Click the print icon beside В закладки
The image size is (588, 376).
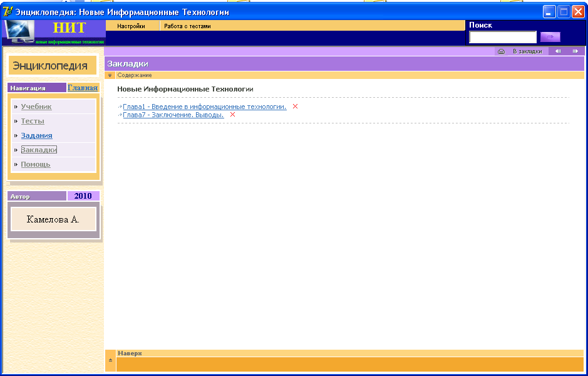501,51
